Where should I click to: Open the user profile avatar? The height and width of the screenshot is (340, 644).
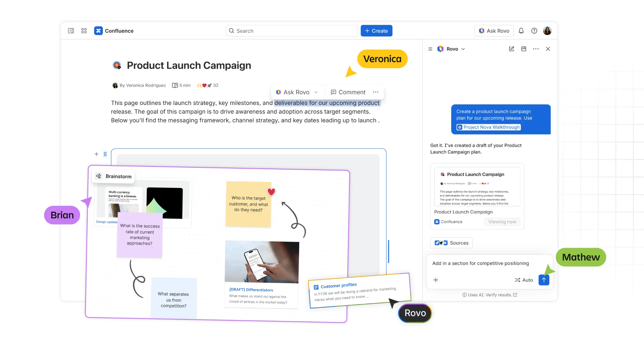pyautogui.click(x=547, y=31)
